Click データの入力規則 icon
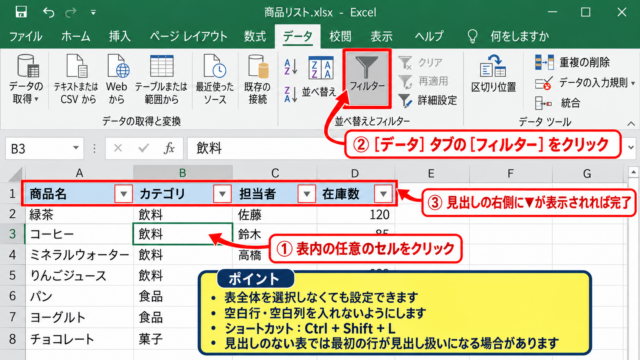 (544, 83)
